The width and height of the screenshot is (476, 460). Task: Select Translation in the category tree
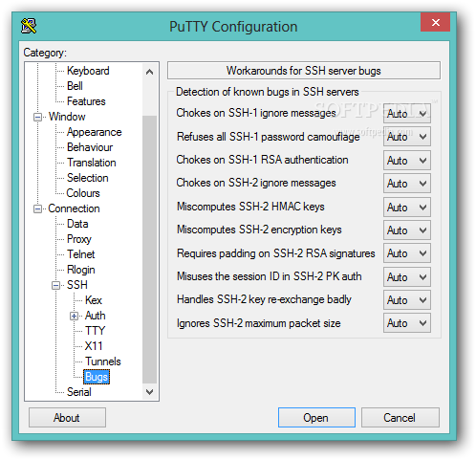pyautogui.click(x=92, y=163)
